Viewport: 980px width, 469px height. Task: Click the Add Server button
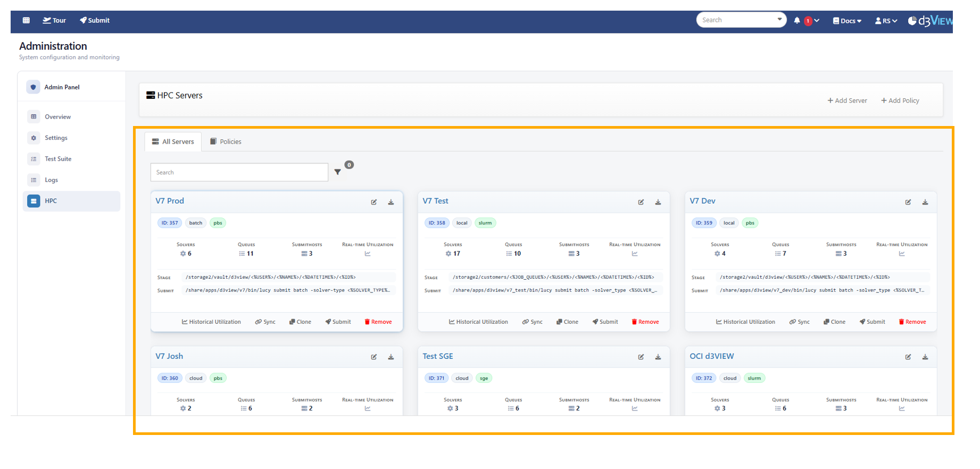pyautogui.click(x=847, y=100)
